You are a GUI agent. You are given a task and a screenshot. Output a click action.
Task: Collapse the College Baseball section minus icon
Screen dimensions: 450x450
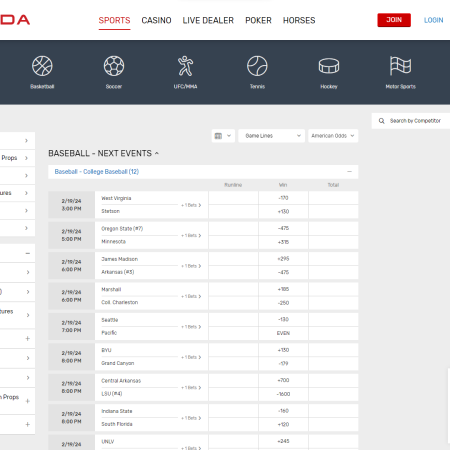pyautogui.click(x=349, y=172)
